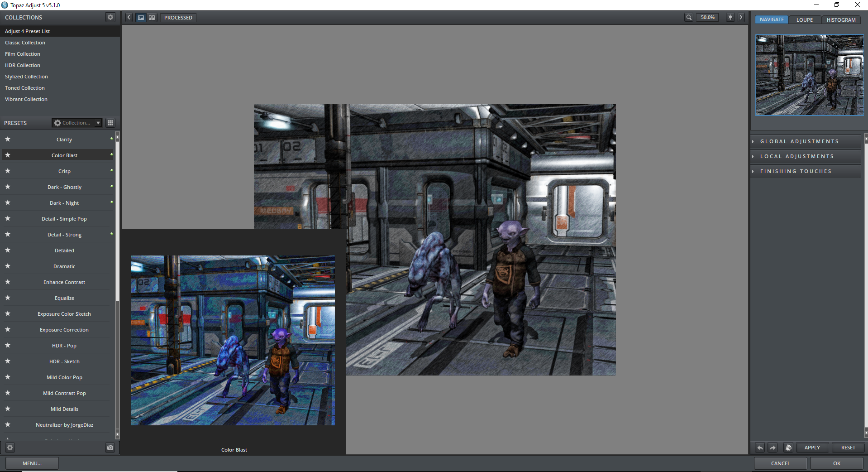
Task: Switch to single image view
Action: 141,18
